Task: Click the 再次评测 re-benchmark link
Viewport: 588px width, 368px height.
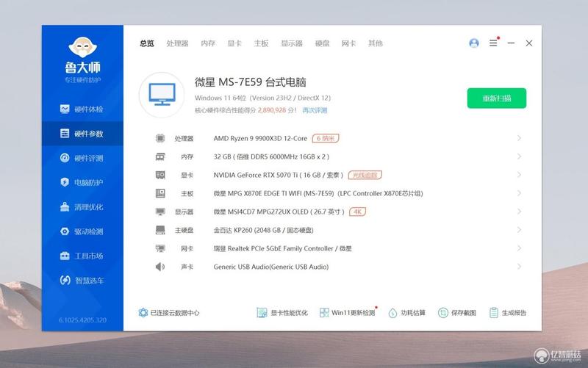Action: point(315,110)
